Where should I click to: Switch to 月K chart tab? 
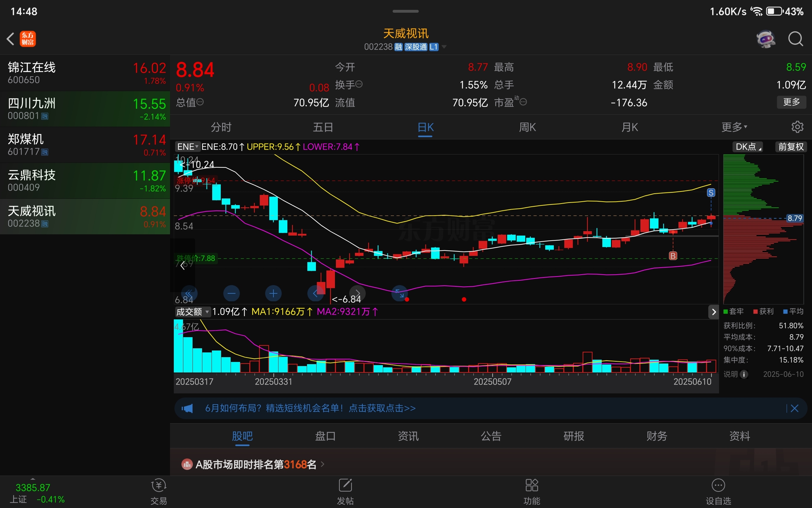[x=630, y=127]
